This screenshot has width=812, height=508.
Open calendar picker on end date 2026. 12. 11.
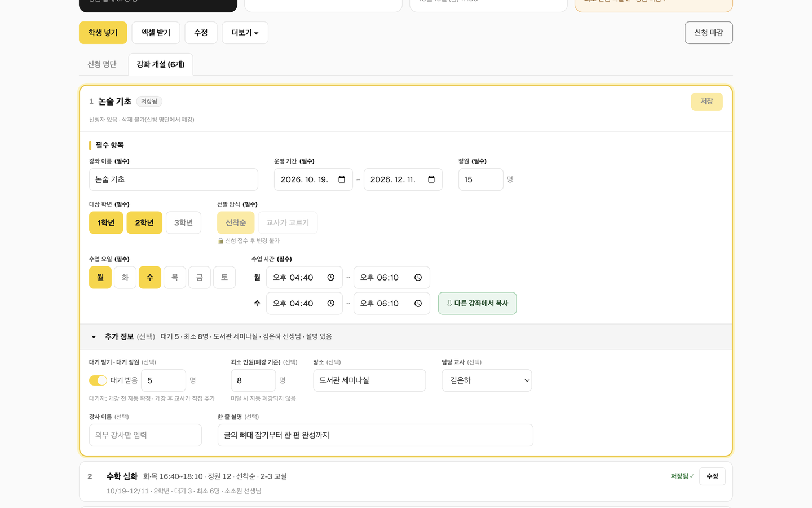coord(431,179)
